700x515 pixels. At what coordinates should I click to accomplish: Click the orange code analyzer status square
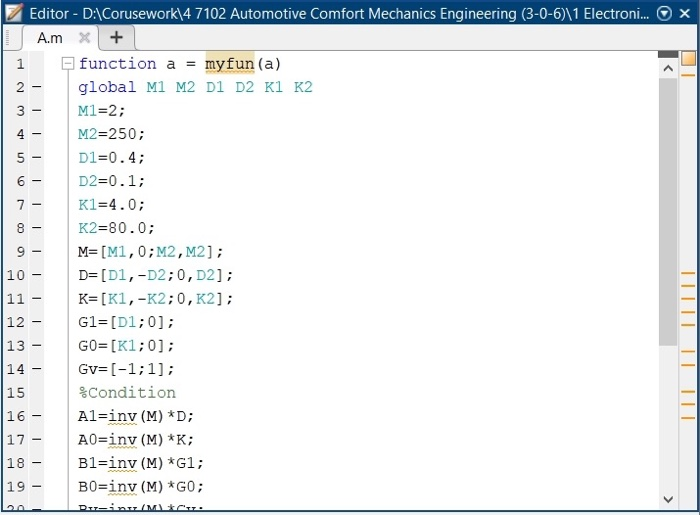pyautogui.click(x=688, y=59)
